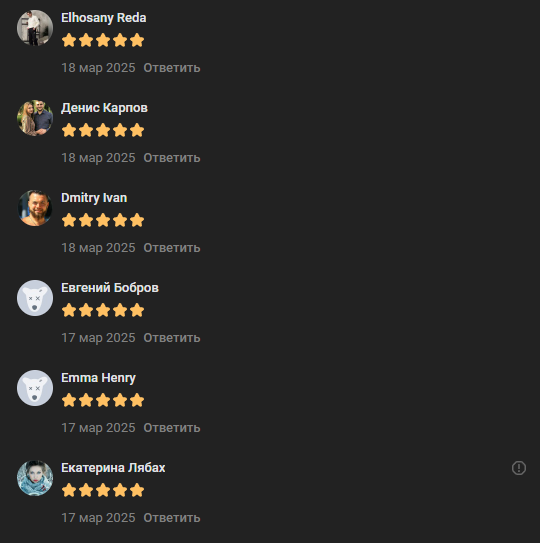Screen dimensions: 540x543
Task: Report Екатерина Лябах's review via exclamation icon
Action: pos(519,468)
